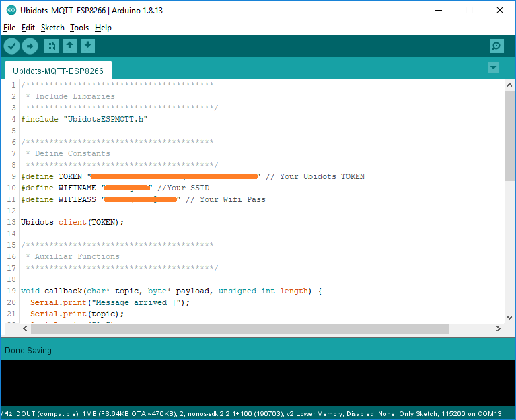Click the #include "UbidotsESPMQTT.h" line
This screenshot has width=516, height=420.
point(84,119)
